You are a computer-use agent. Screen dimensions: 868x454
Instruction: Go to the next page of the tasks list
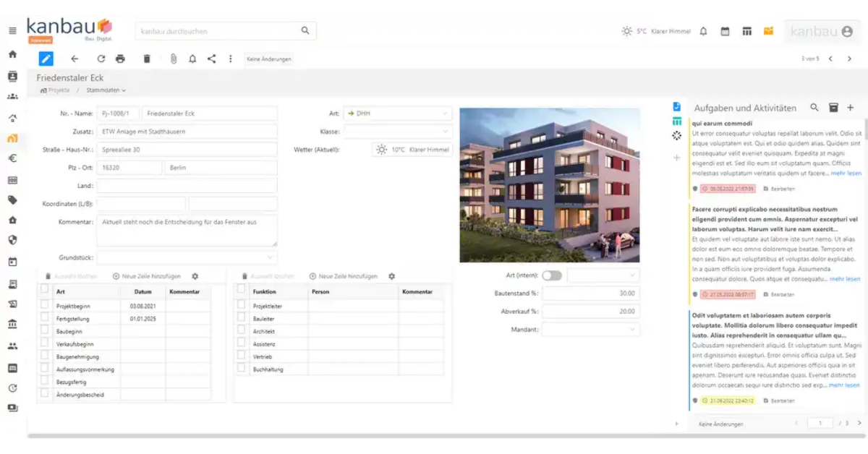(859, 423)
